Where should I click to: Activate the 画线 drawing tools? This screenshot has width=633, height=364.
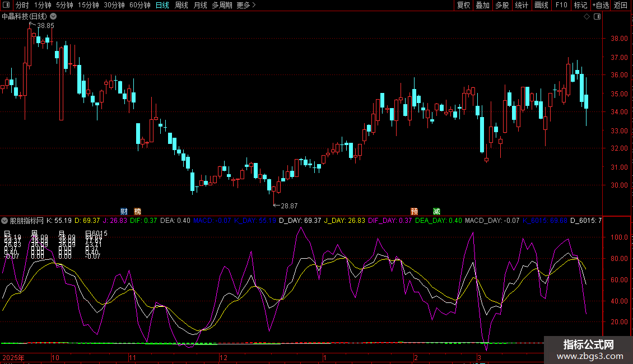(x=541, y=5)
